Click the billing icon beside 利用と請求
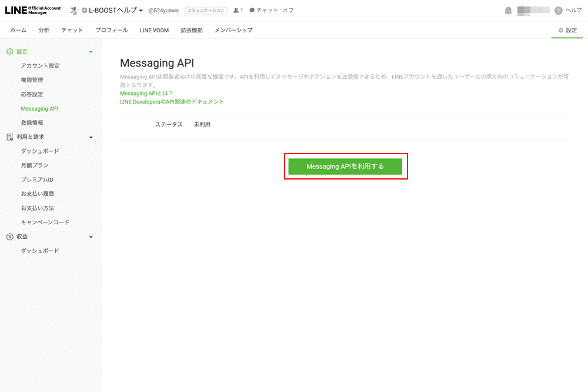This screenshot has width=588, height=392. pos(9,137)
